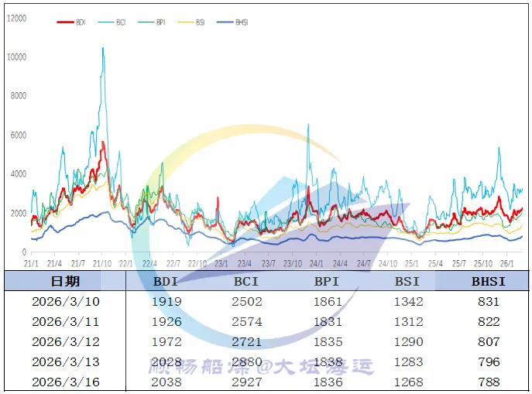Click the x-axis label 26/1

coord(507,263)
